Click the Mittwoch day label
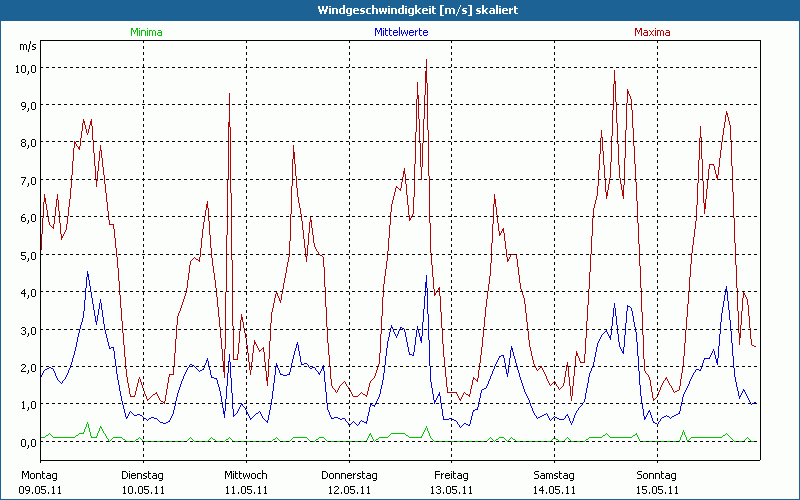 (x=246, y=476)
